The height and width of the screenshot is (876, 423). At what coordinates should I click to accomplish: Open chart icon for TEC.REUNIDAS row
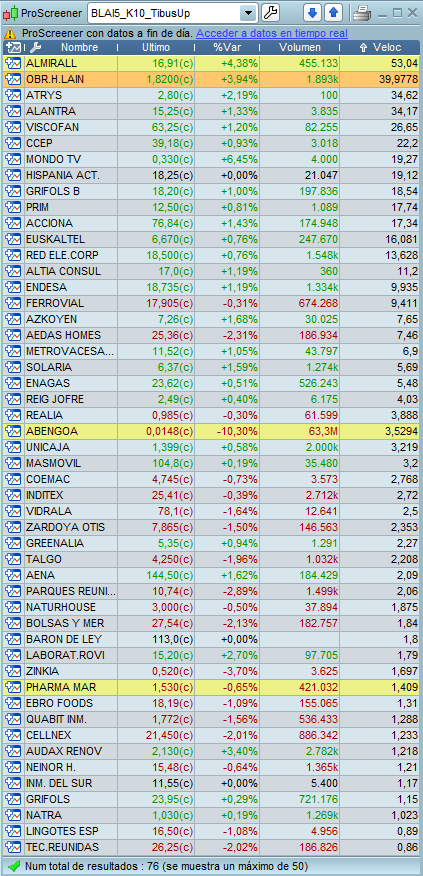click(x=13, y=847)
